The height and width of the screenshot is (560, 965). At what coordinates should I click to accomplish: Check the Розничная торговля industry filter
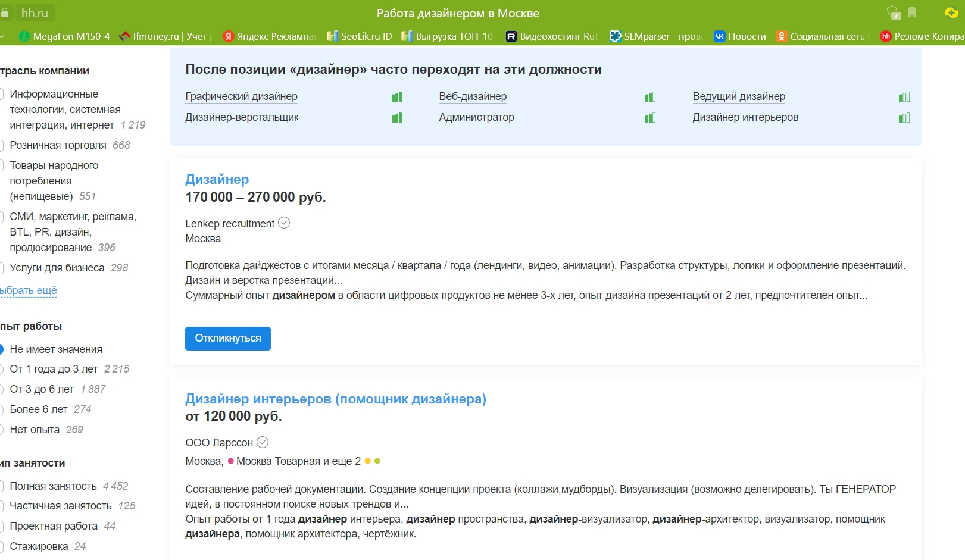(2, 145)
